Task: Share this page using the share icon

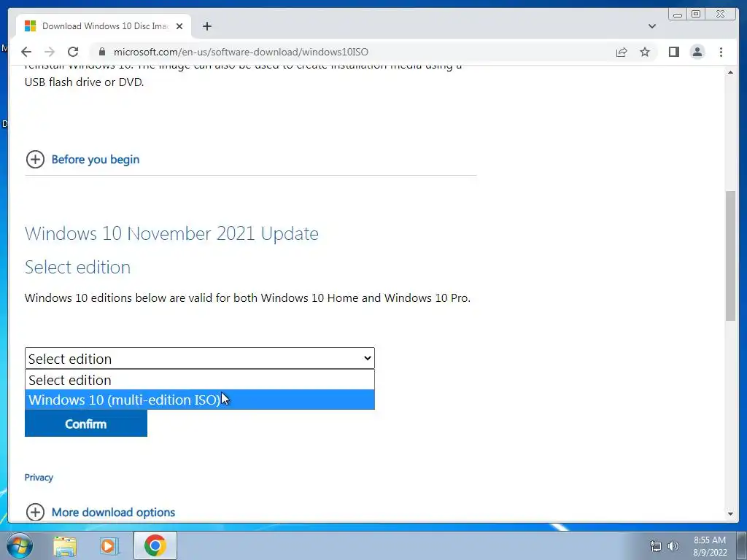Action: click(x=622, y=52)
